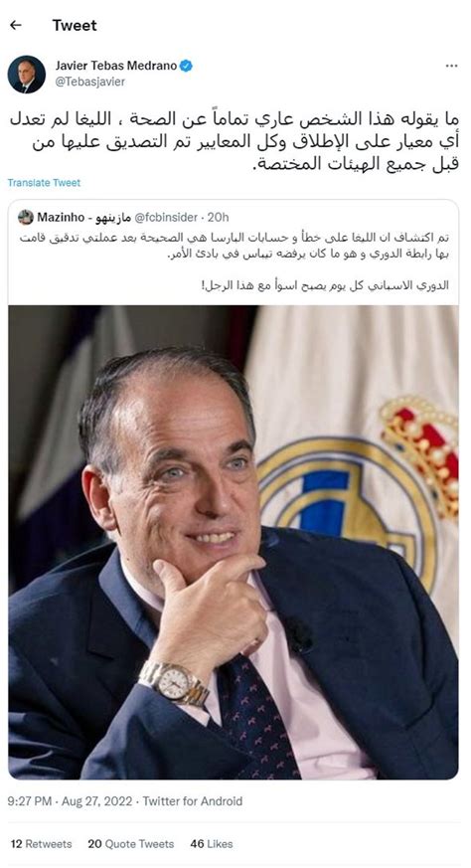The width and height of the screenshot is (471, 868).
Task: View the 46 Likes list
Action: point(212,844)
